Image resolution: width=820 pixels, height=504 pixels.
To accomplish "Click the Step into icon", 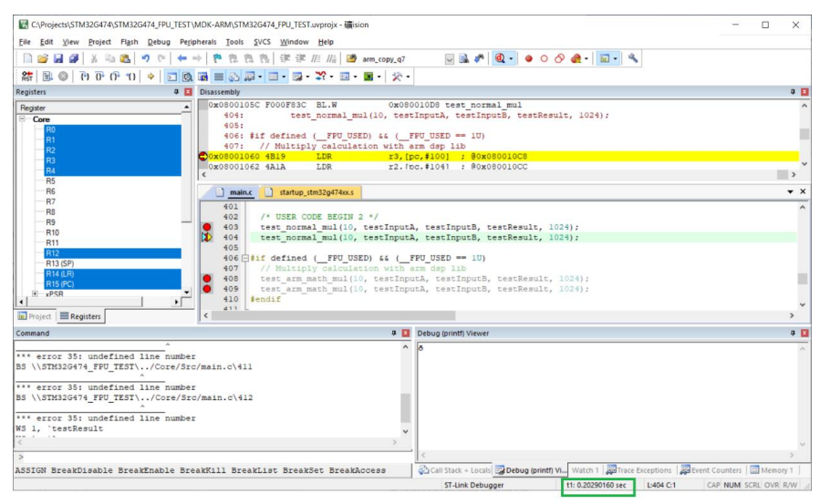I will click(84, 77).
